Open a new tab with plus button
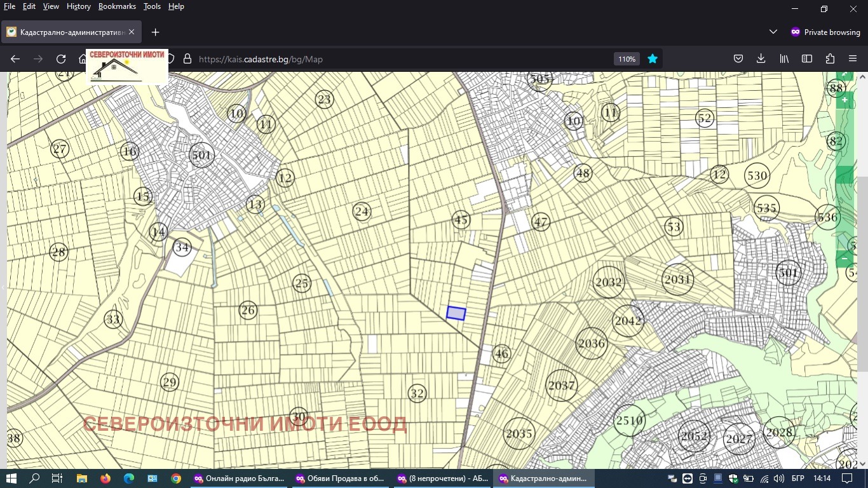The height and width of the screenshot is (488, 868). point(155,32)
